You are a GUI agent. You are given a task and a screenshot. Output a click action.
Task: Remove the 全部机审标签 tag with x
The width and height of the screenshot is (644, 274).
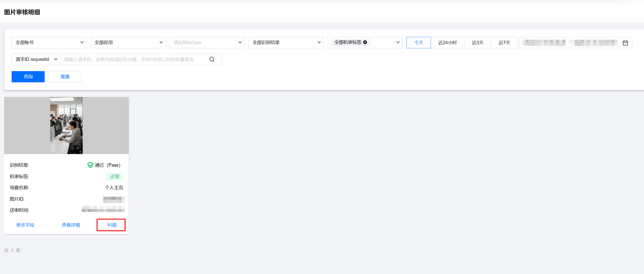tap(365, 42)
